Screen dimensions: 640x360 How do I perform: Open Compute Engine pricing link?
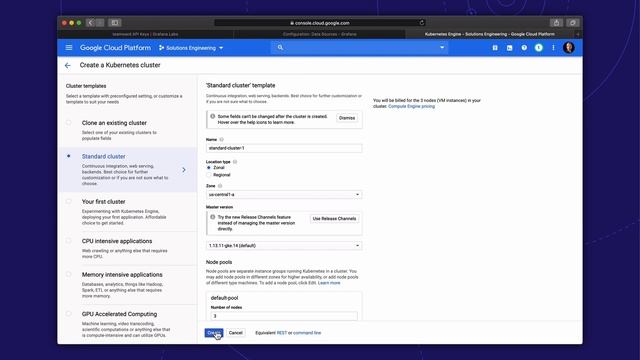pos(411,107)
